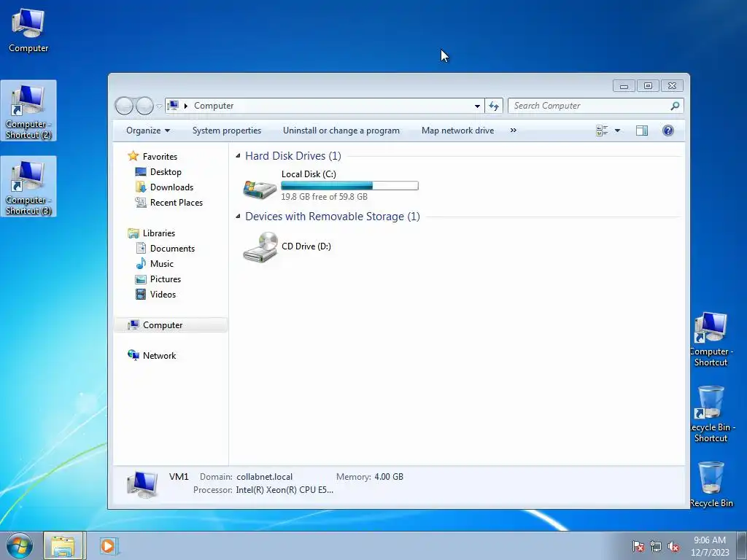Open the address bar history dropdown arrow

[477, 106]
